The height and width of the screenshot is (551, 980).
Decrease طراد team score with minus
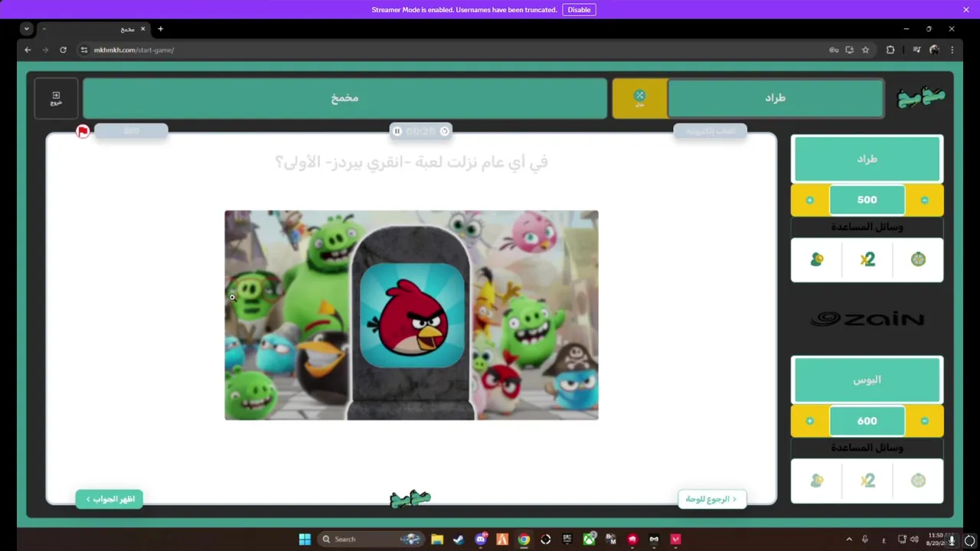[925, 200]
